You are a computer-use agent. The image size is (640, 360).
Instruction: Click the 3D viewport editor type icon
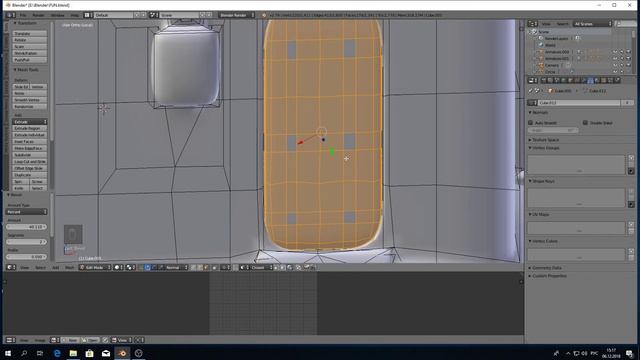(x=11, y=267)
